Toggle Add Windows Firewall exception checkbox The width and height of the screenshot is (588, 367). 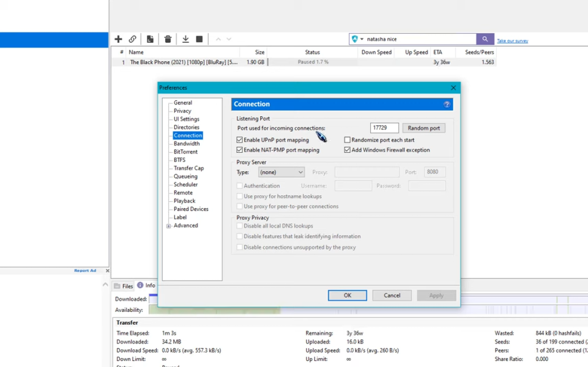click(348, 150)
